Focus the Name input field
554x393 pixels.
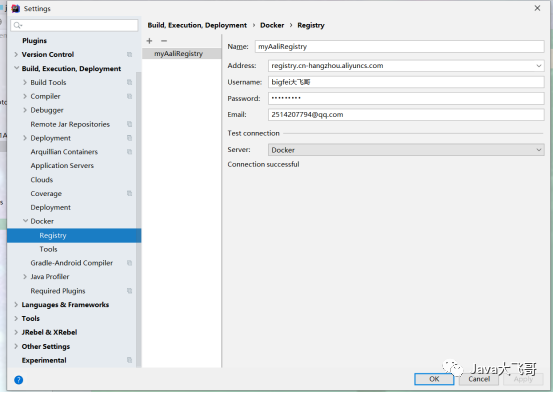(x=400, y=47)
